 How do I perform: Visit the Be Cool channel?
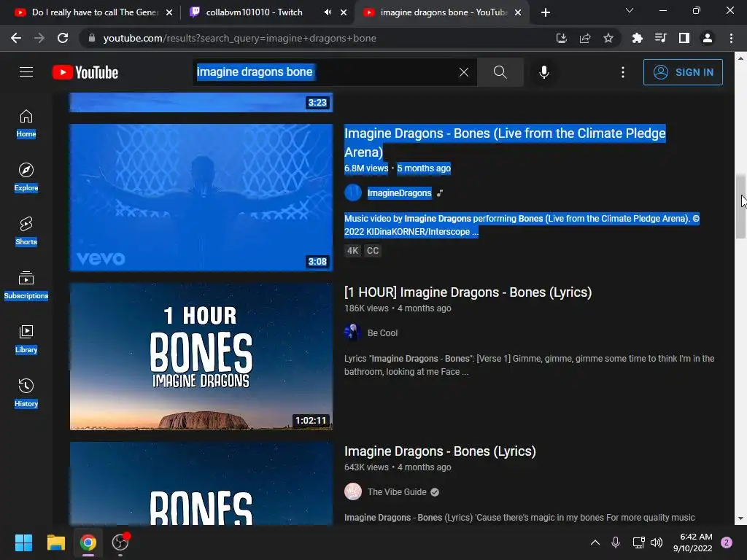point(382,332)
